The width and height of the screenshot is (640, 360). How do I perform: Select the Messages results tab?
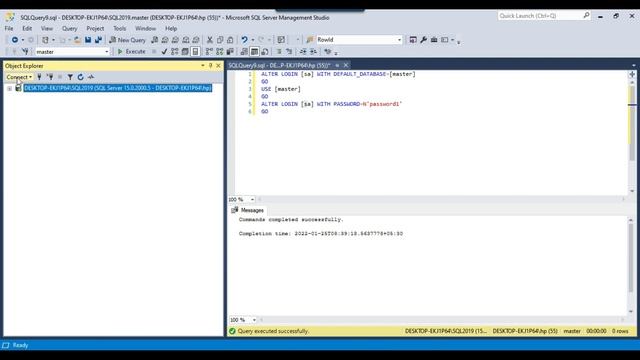(x=248, y=210)
